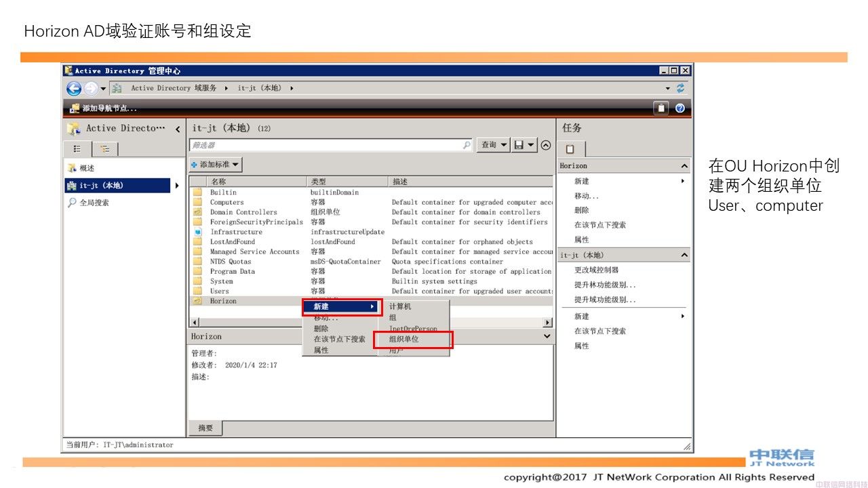Click the Program Data folder icon
868x488 pixels.
pyautogui.click(x=197, y=271)
